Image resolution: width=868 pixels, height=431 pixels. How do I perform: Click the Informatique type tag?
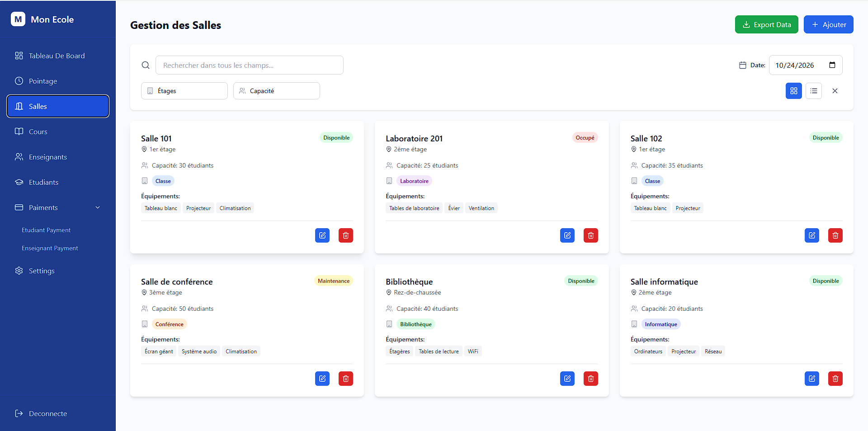[x=661, y=324]
